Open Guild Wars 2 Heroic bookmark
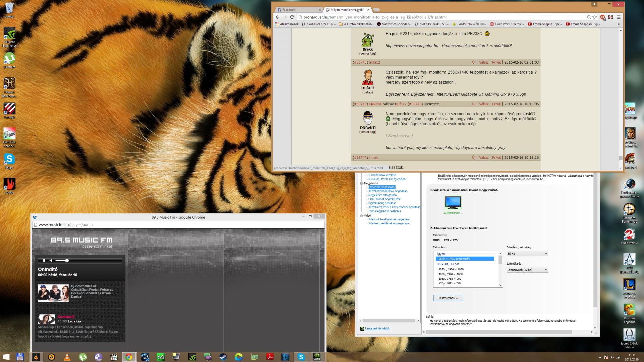Viewport: 644px width, 362px height. 507,24
